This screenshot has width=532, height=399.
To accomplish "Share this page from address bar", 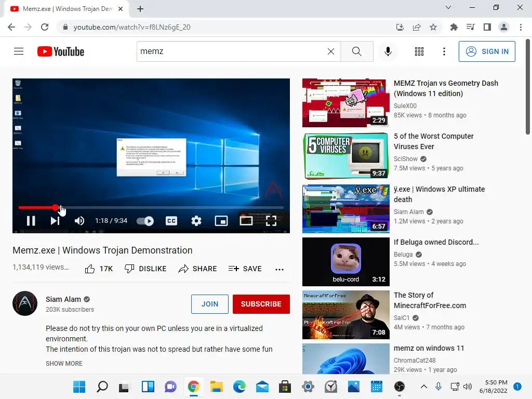I will pyautogui.click(x=417, y=27).
